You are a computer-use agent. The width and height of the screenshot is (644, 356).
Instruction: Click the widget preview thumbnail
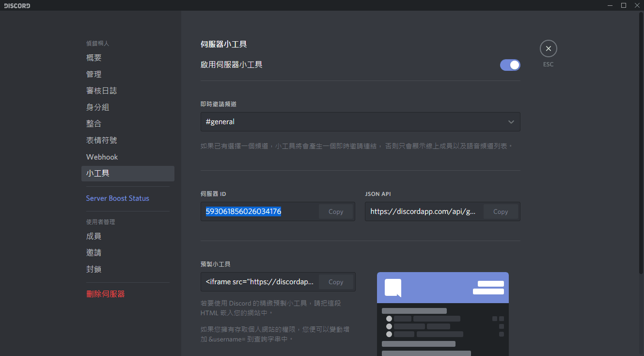(x=443, y=314)
